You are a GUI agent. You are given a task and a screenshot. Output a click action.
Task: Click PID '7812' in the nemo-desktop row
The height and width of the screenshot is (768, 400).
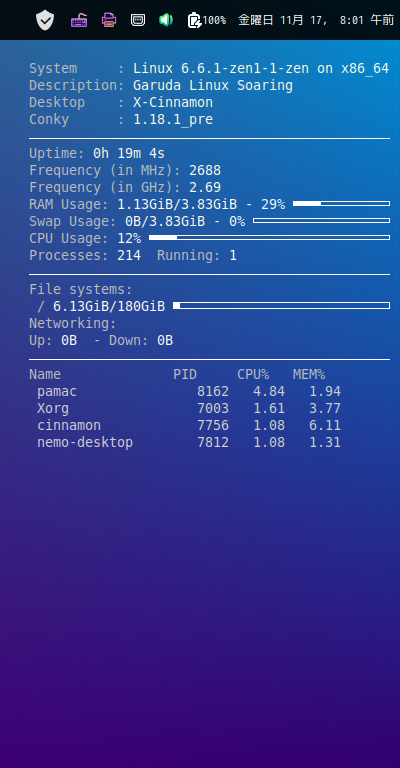(x=213, y=443)
